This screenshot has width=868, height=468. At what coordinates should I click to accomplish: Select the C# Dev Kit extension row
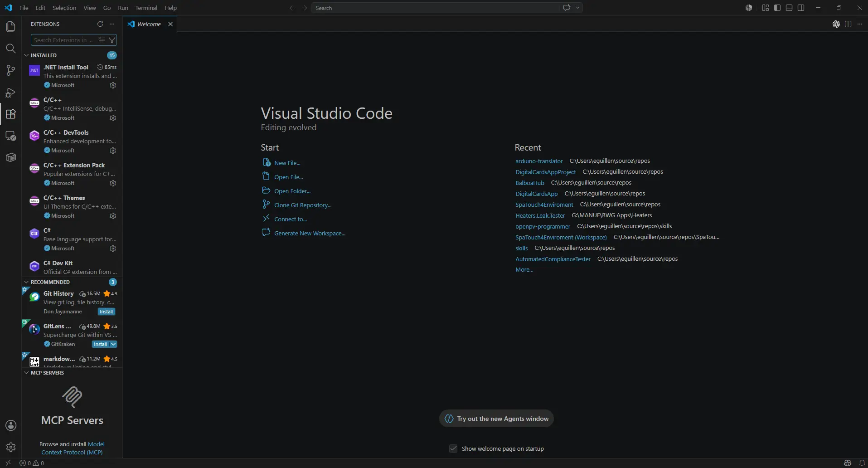72,267
